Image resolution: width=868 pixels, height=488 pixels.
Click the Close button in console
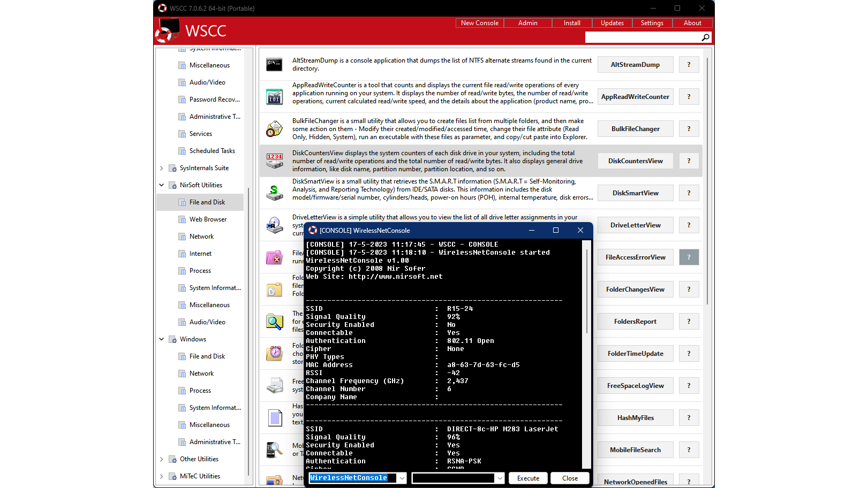click(x=570, y=478)
